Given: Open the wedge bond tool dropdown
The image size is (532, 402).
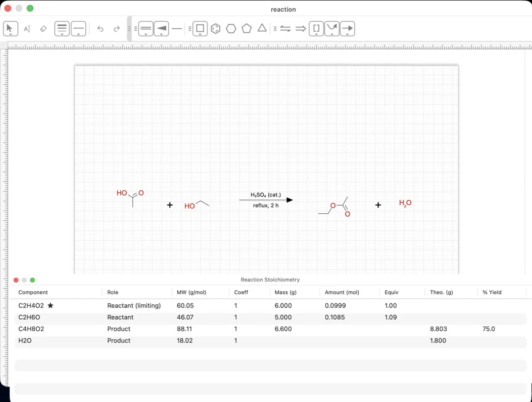Looking at the screenshot, I should pos(161,29).
